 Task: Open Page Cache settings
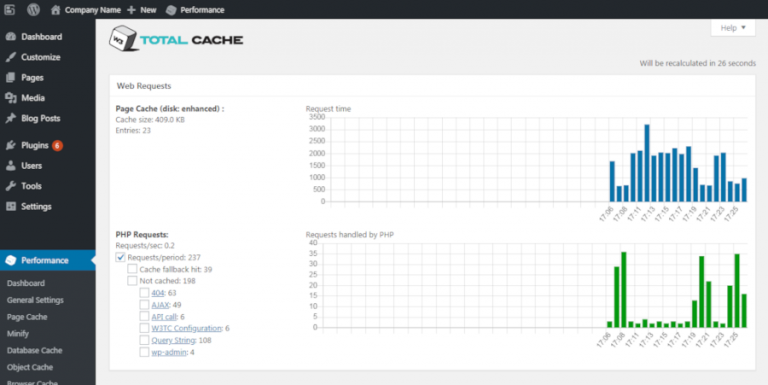click(27, 317)
